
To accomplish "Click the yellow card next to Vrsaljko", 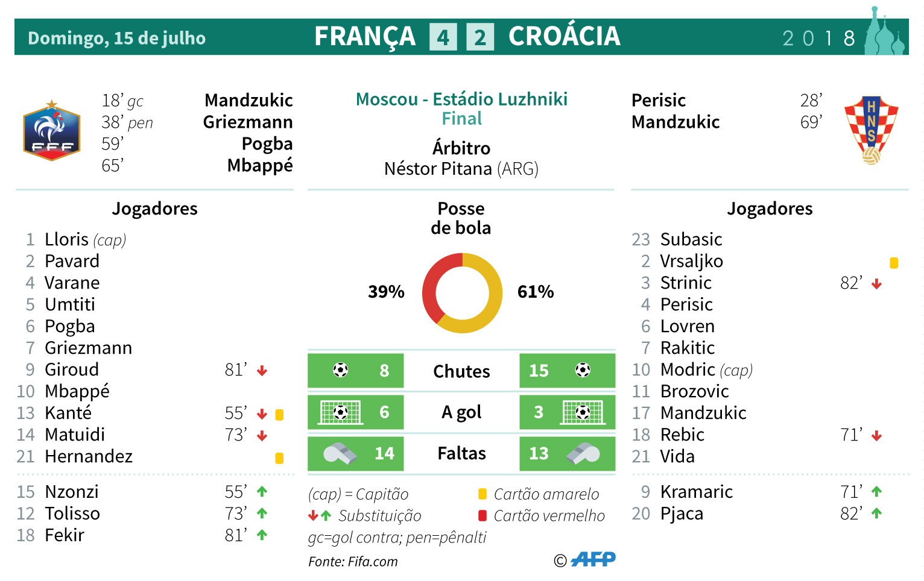I will pos(894,263).
